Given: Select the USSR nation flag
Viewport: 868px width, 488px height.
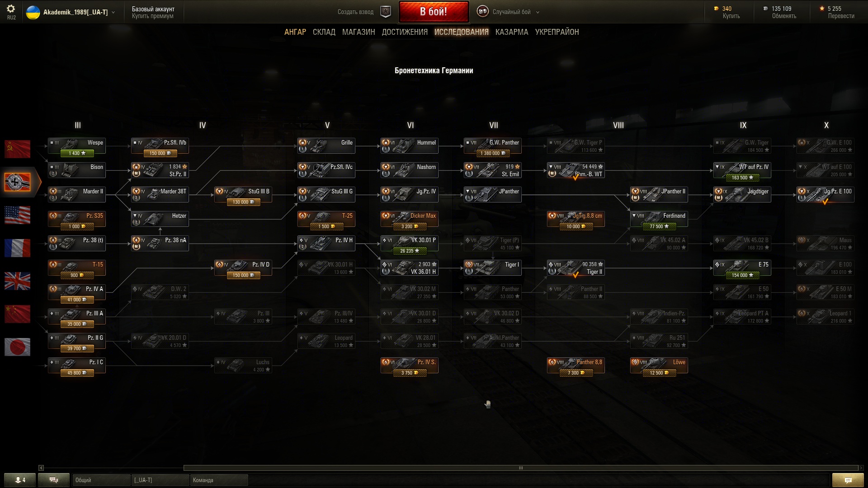Looking at the screenshot, I should (17, 149).
